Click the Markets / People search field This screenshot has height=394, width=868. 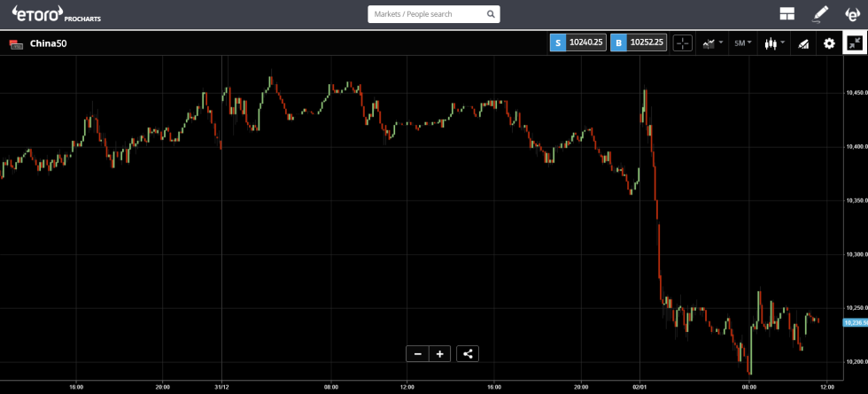coord(425,14)
